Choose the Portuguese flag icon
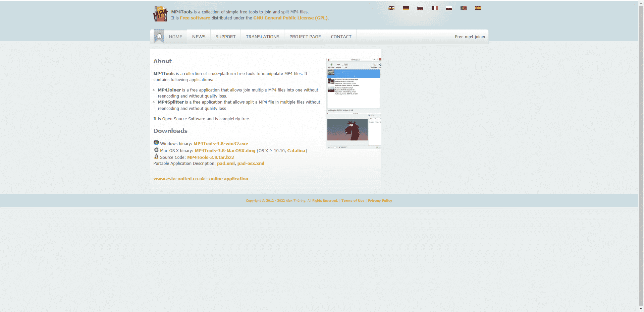The image size is (644, 312). click(x=464, y=8)
